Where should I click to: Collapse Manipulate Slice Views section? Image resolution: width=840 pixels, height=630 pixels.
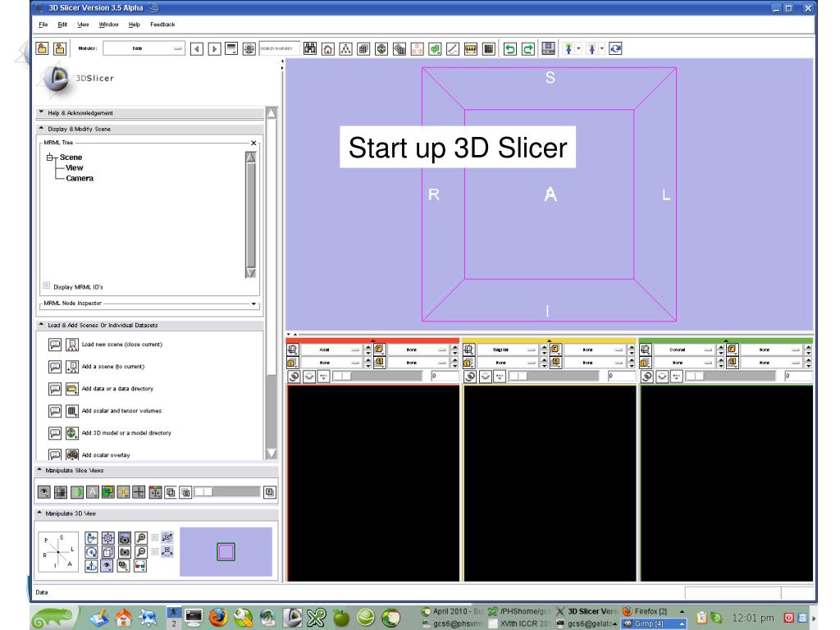click(x=157, y=470)
